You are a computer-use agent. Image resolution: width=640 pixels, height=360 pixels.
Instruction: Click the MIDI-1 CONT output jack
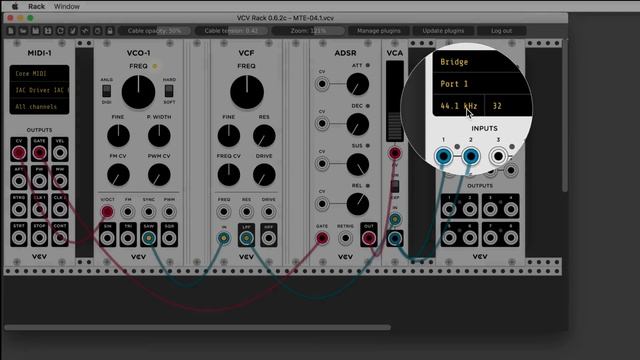pos(60,238)
